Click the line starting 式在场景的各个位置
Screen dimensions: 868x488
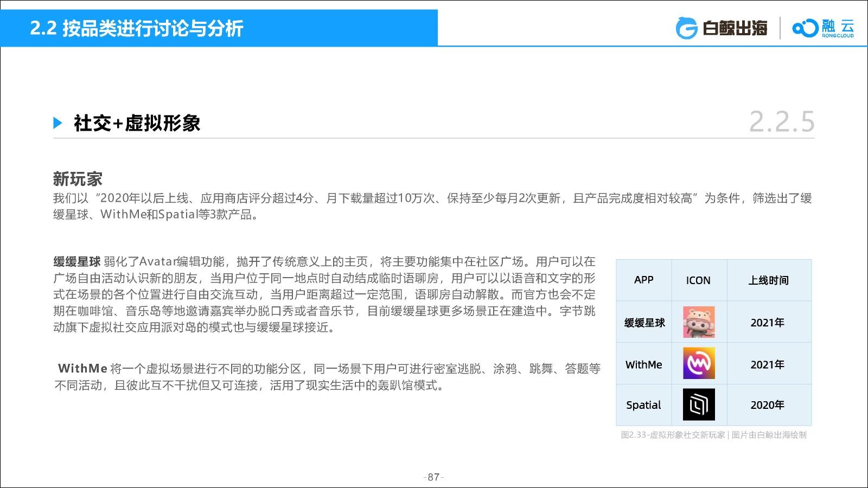click(324, 294)
